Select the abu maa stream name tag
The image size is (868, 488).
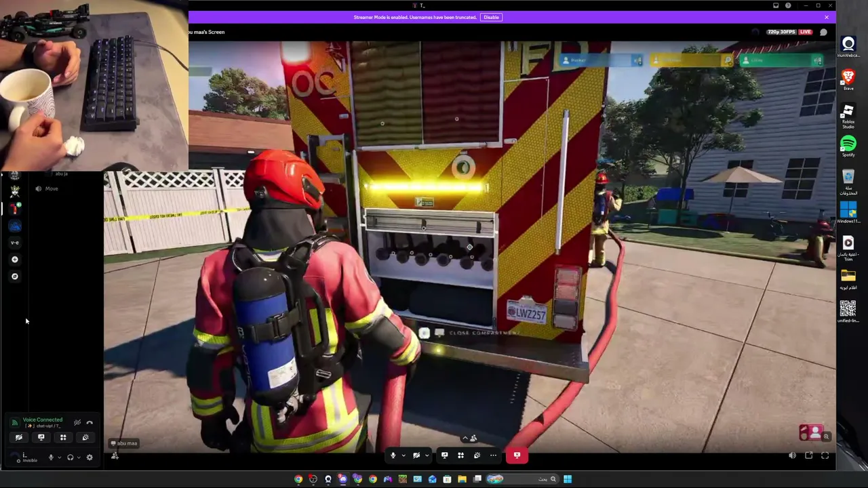[124, 443]
